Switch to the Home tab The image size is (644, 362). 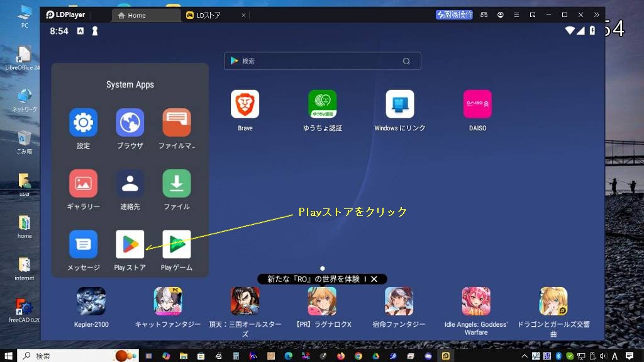[x=146, y=15]
